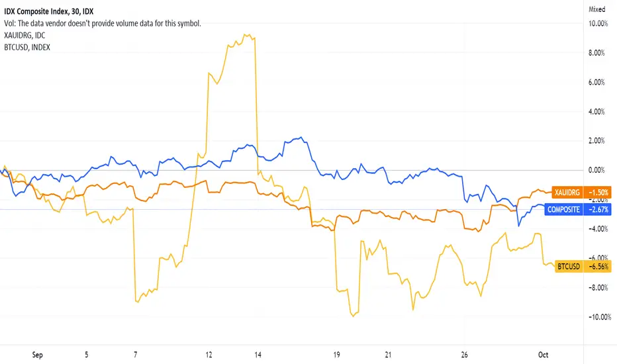
Task: Click the yellow BTCUSD price label
Action: pyautogui.click(x=569, y=267)
